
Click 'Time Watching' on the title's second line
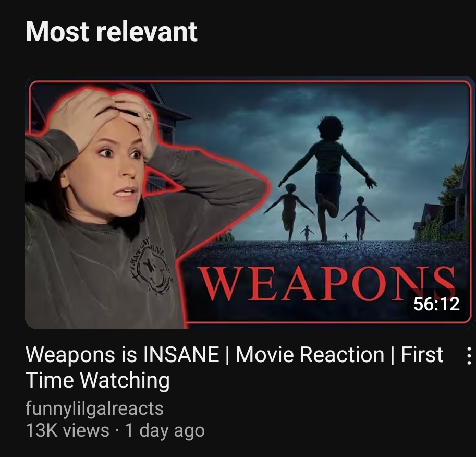(x=97, y=380)
